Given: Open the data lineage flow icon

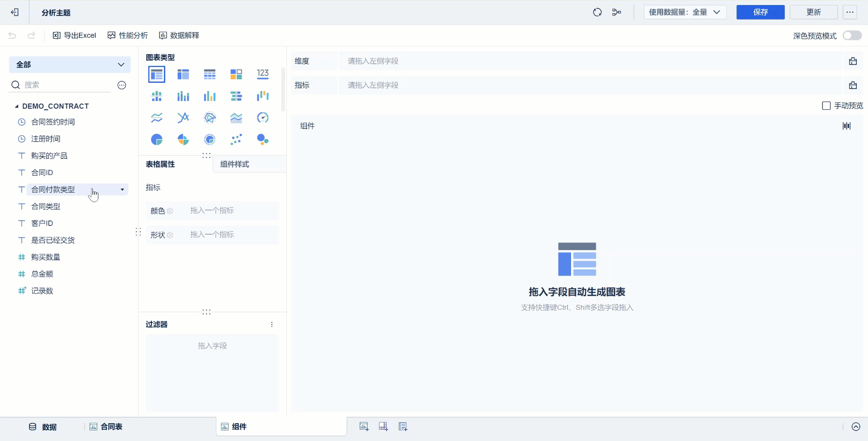Looking at the screenshot, I should [x=617, y=12].
